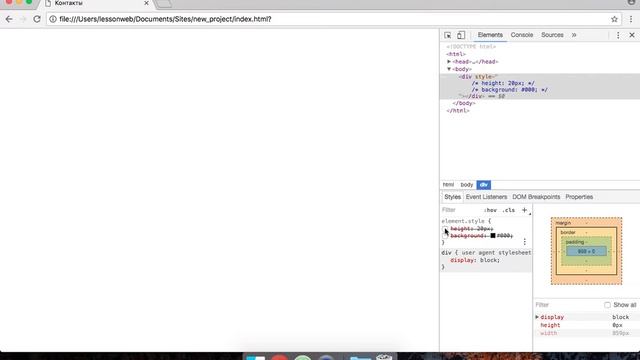The width and height of the screenshot is (640, 360).
Task: Toggle the .cls class editor
Action: pyautogui.click(x=509, y=210)
